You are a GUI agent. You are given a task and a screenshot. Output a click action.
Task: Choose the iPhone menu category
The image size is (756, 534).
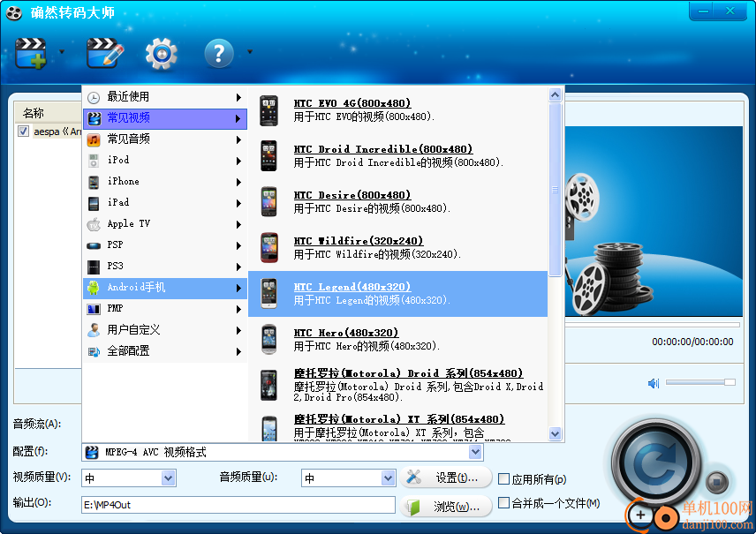click(165, 182)
